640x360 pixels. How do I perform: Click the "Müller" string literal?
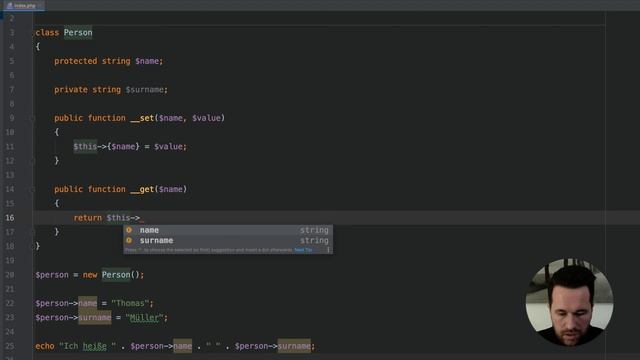pyautogui.click(x=144, y=318)
